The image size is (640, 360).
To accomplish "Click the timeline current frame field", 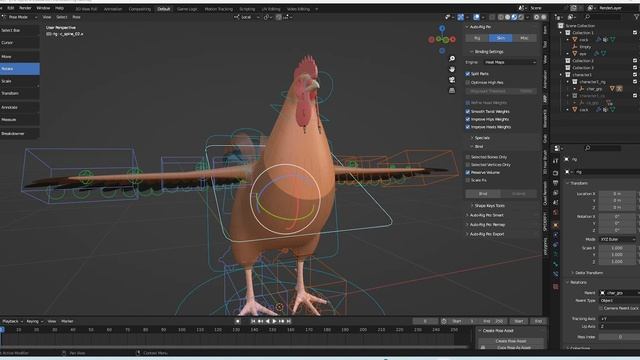I will (425, 321).
